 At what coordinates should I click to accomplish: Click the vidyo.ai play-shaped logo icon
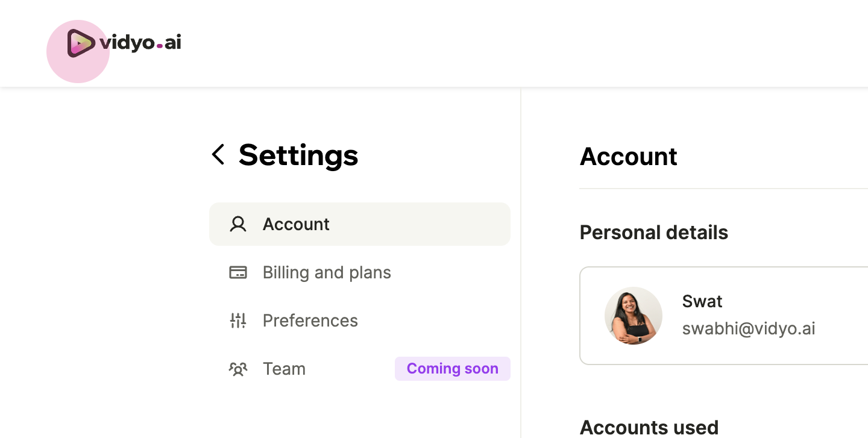(x=81, y=43)
